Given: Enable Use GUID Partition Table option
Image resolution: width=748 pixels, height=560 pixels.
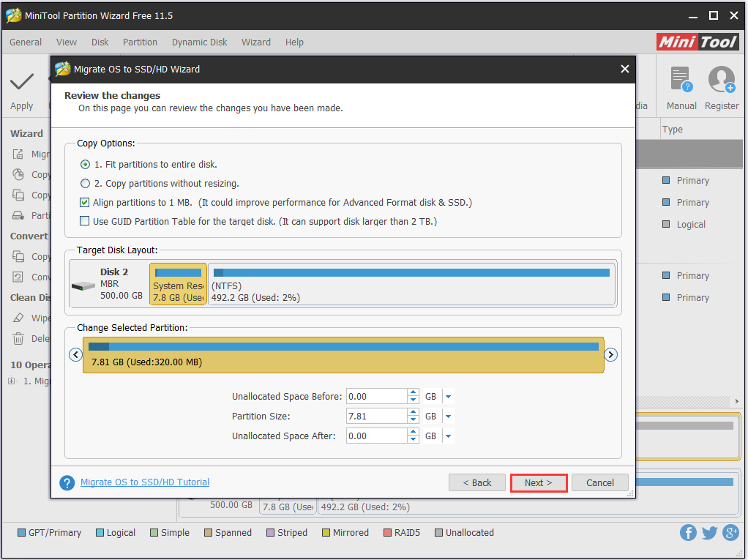Looking at the screenshot, I should pyautogui.click(x=84, y=221).
